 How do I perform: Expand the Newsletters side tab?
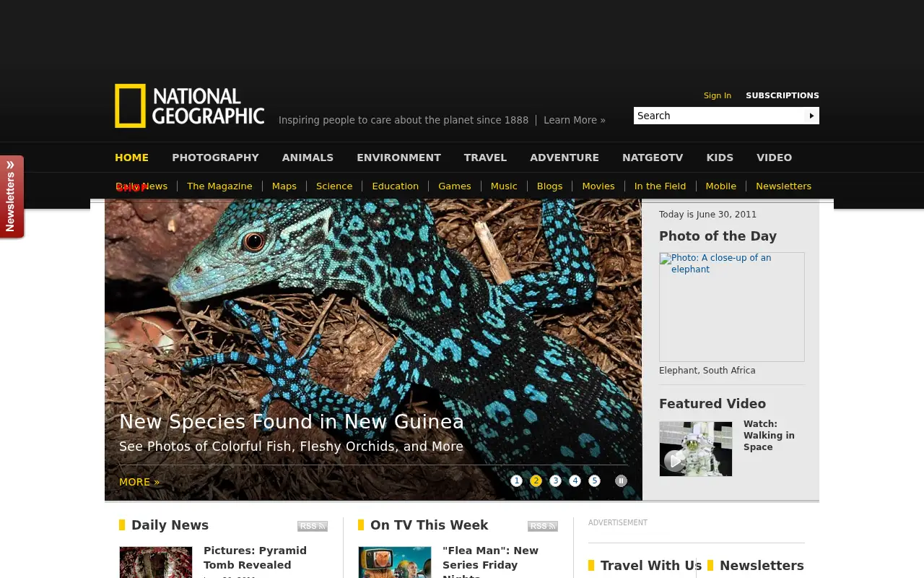click(12, 197)
